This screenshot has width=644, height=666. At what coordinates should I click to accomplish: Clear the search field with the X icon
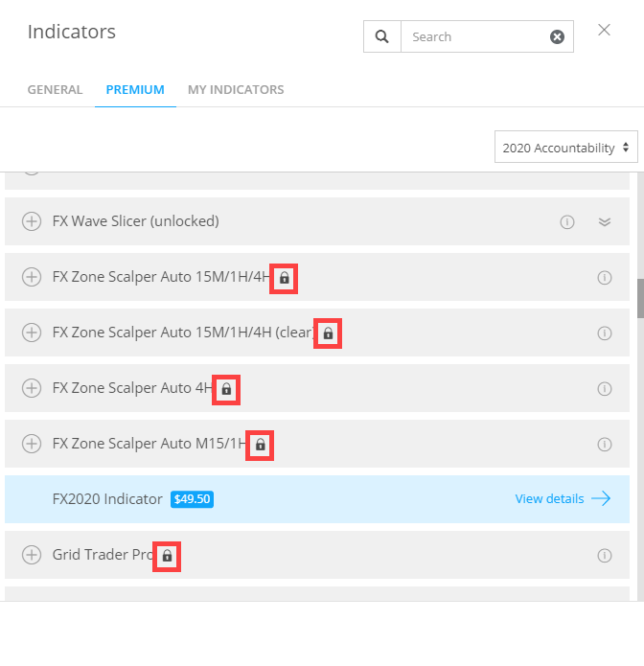click(557, 37)
